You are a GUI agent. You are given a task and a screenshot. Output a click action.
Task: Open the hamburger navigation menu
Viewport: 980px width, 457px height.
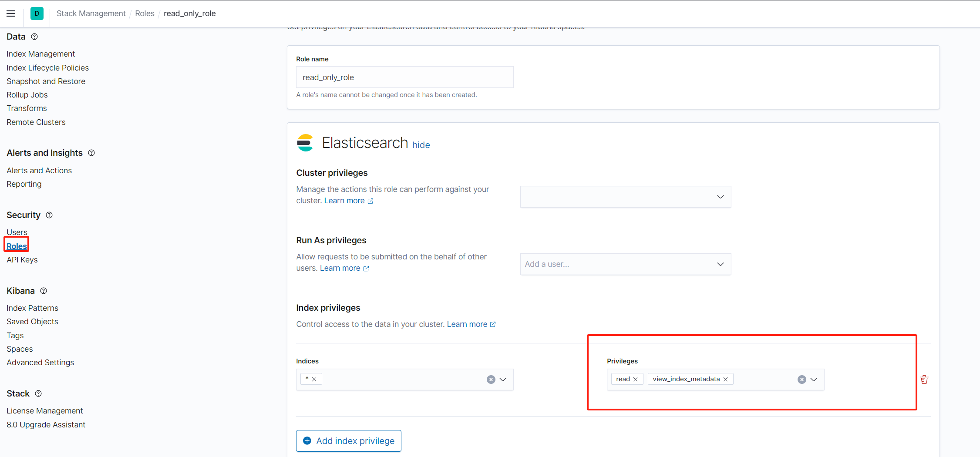click(11, 13)
